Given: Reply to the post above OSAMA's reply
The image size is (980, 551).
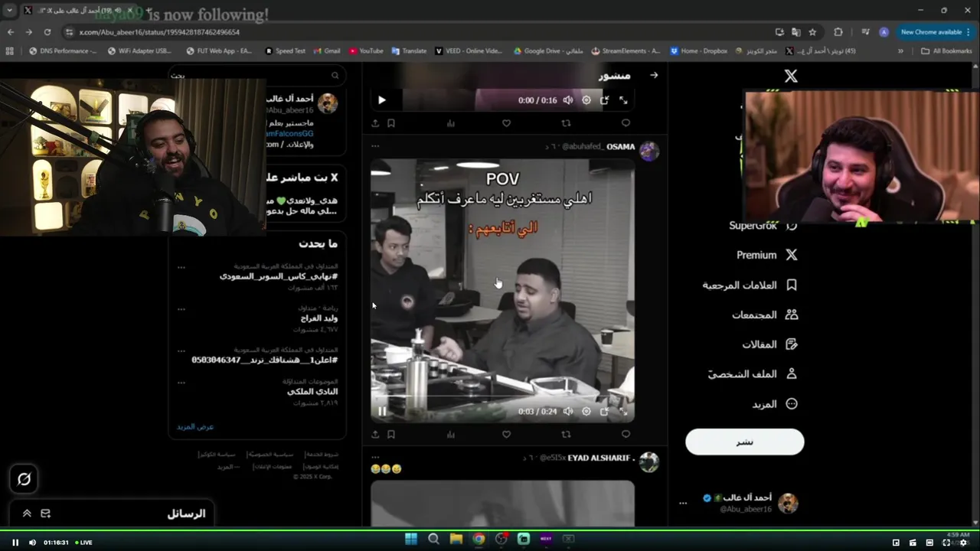Looking at the screenshot, I should (x=626, y=122).
